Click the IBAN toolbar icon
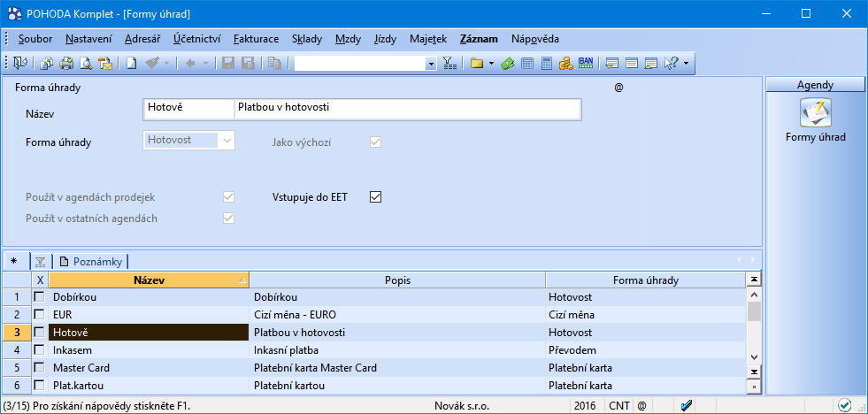The width and height of the screenshot is (868, 414). 585,63
